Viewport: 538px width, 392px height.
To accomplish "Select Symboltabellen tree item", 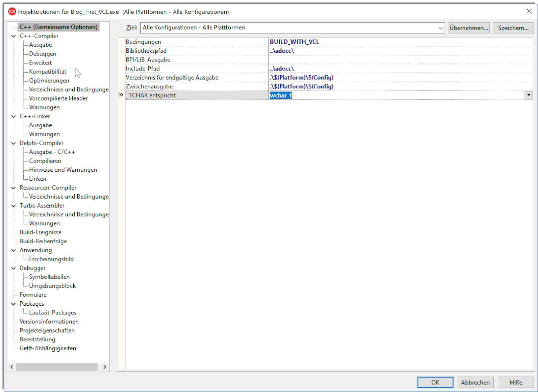I will 49,277.
